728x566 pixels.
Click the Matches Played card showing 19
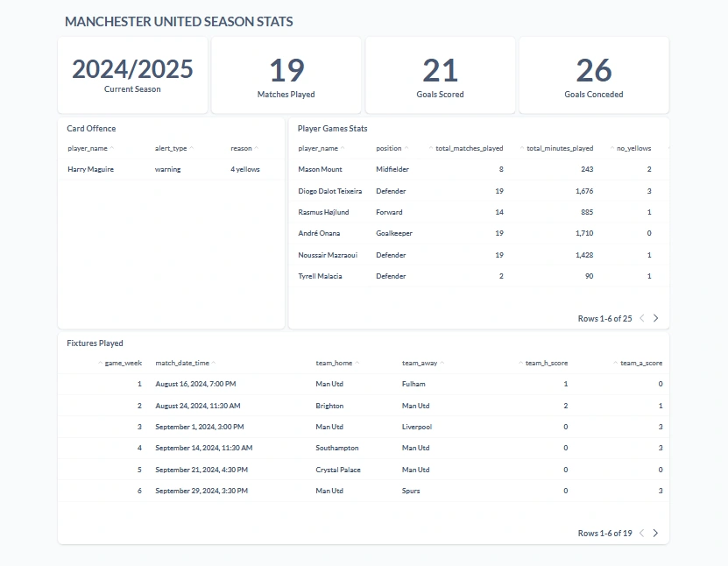286,75
